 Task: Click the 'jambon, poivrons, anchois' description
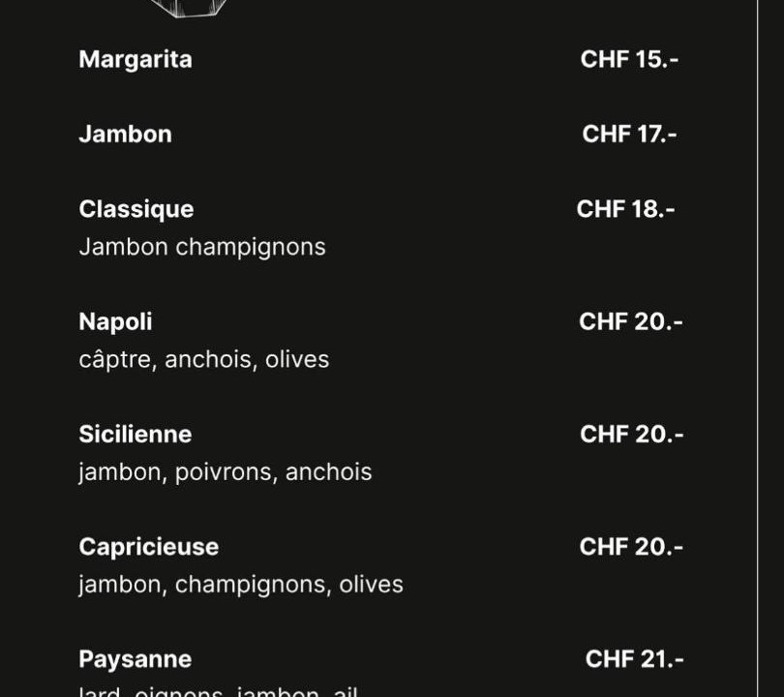(226, 472)
